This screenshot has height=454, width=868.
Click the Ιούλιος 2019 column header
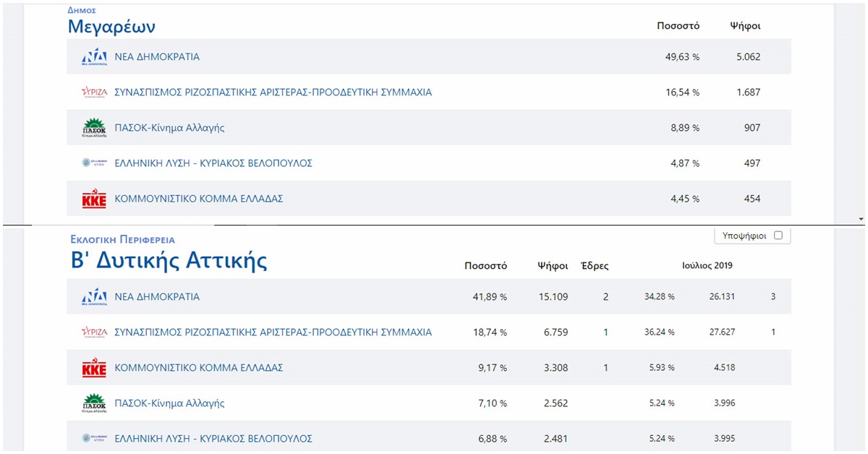[x=707, y=265]
